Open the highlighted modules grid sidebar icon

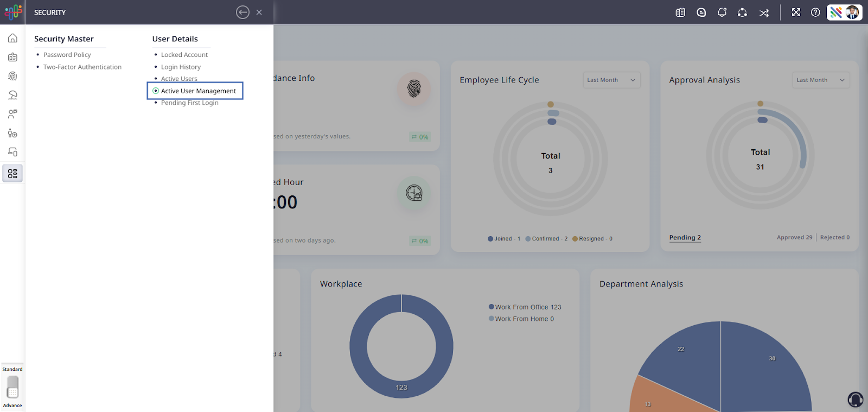12,174
